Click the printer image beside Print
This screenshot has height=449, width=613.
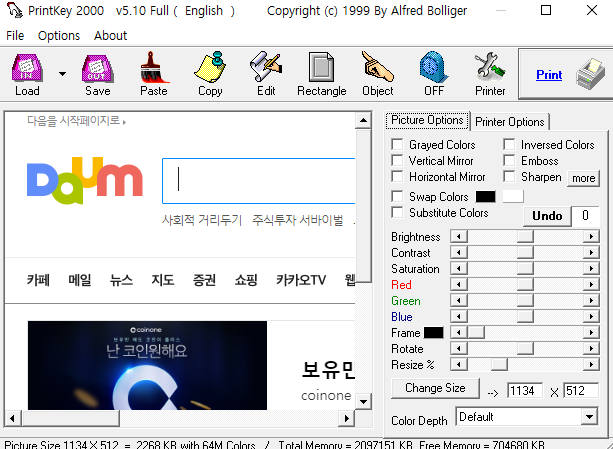click(590, 73)
